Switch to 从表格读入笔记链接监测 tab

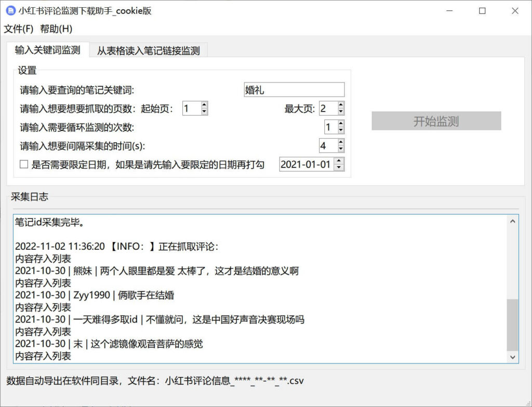coord(148,51)
